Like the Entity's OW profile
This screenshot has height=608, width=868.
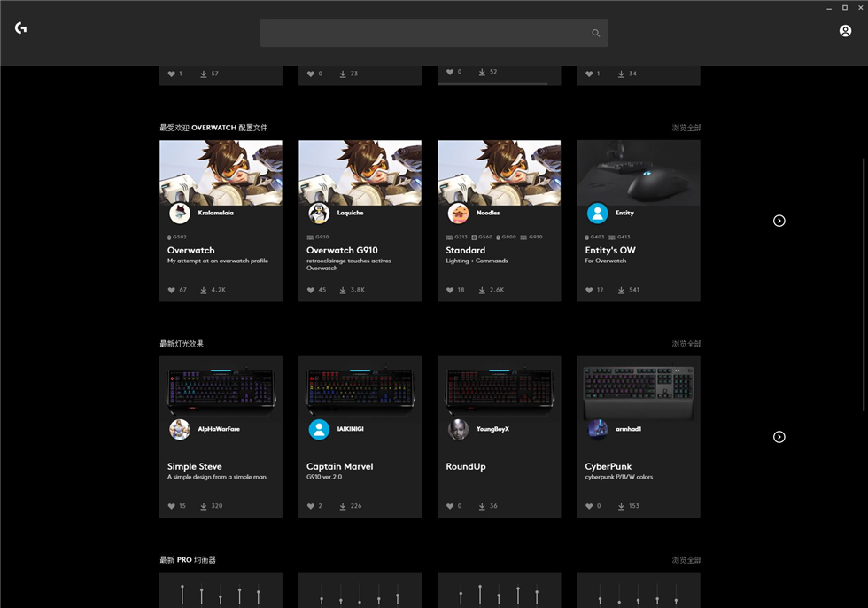(589, 290)
